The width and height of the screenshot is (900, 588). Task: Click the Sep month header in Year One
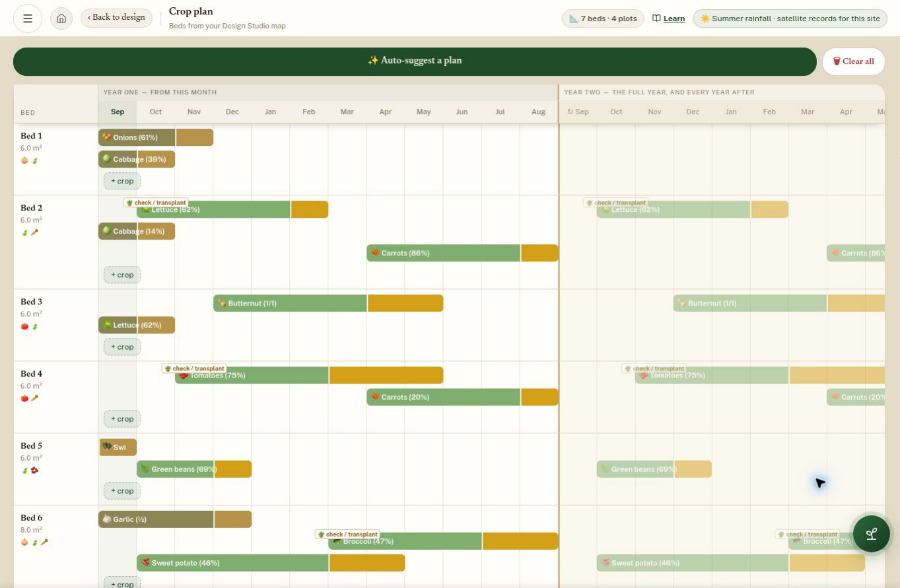(118, 112)
